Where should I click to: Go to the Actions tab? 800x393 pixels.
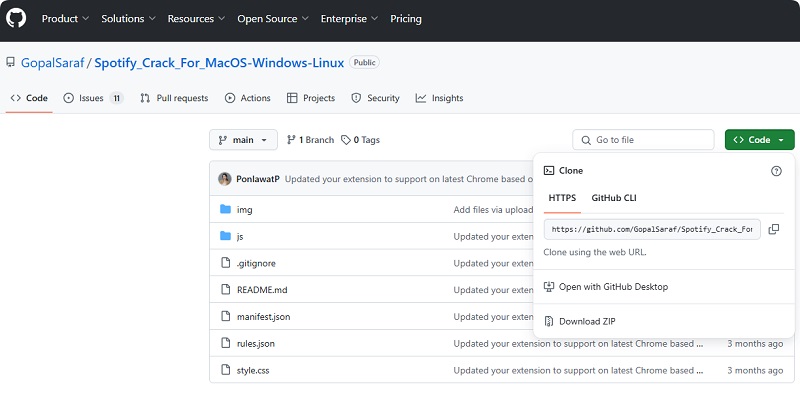coord(248,98)
